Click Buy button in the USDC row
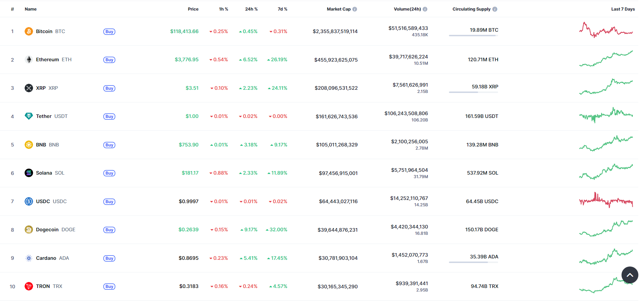644x301 pixels. 109,202
